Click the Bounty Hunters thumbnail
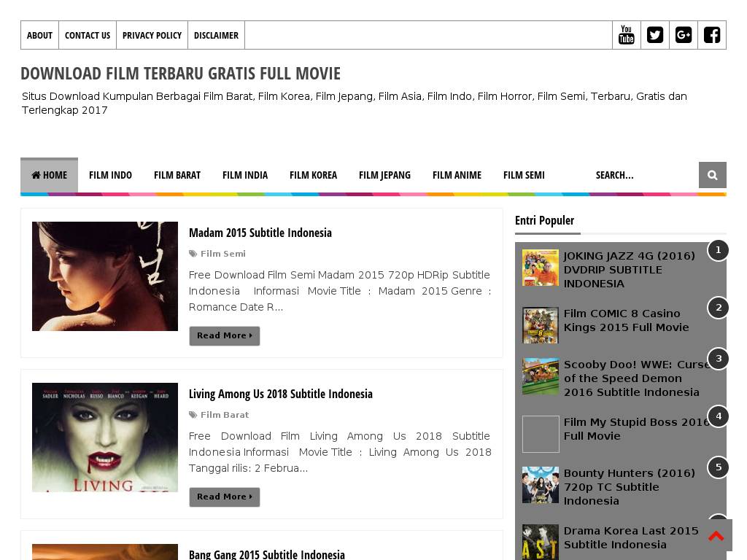This screenshot has height=560, width=747. 541,485
